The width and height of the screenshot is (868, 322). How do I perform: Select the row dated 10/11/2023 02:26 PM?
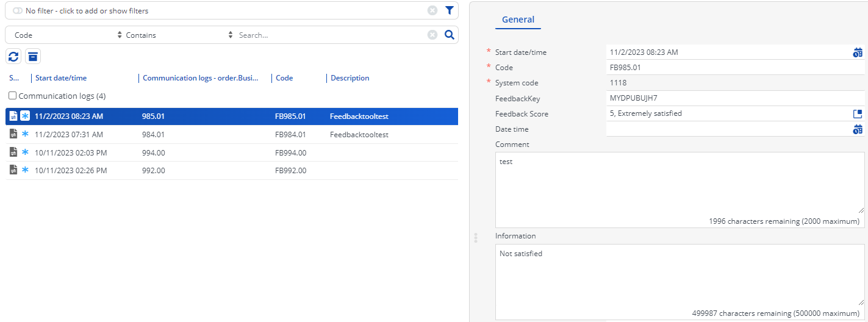[x=232, y=170]
